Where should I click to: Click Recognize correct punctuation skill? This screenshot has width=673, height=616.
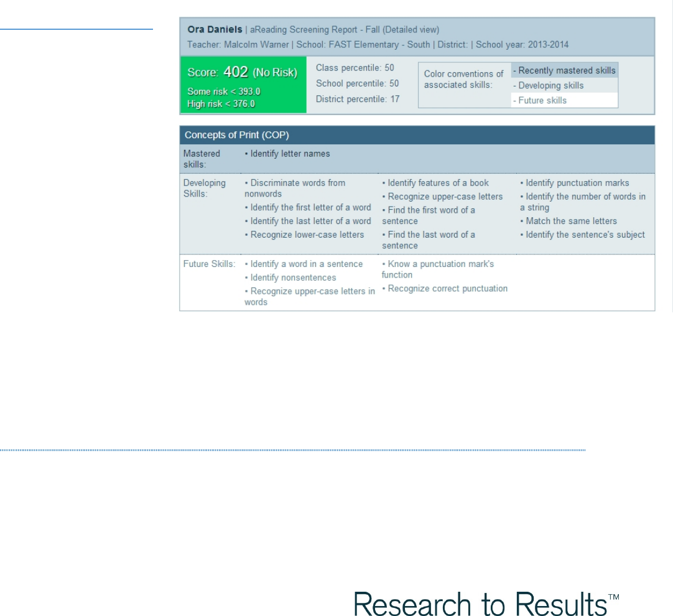point(445,289)
